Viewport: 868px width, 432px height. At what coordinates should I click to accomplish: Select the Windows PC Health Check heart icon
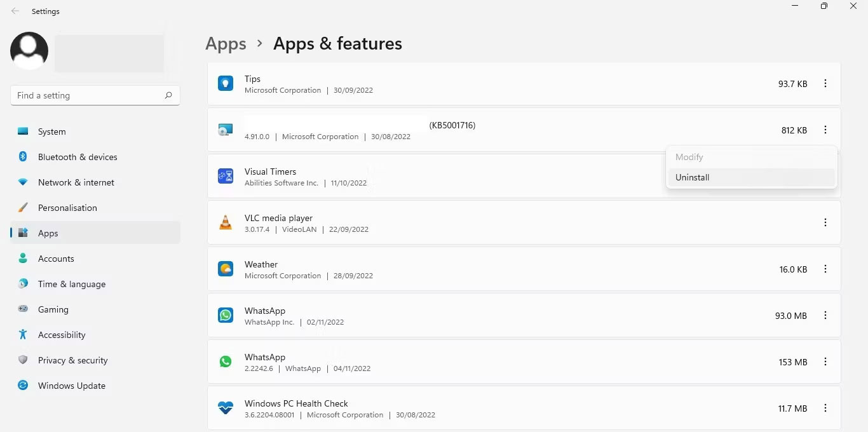[226, 408]
